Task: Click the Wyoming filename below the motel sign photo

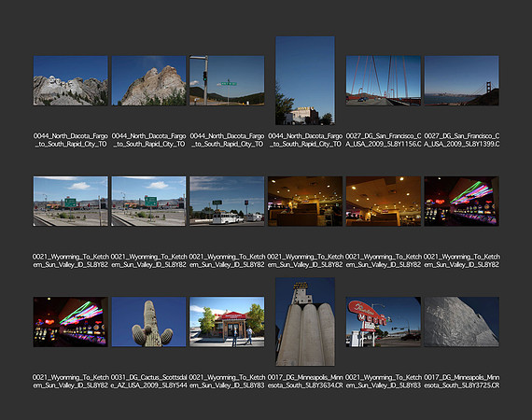Action: [x=384, y=382]
